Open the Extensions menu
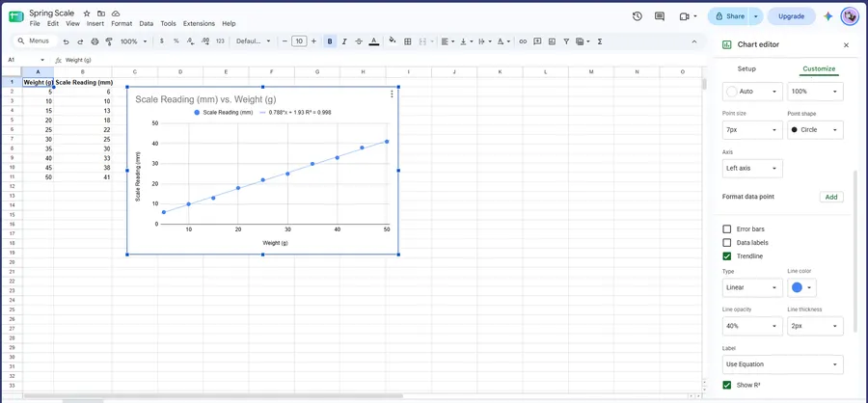Image resolution: width=868 pixels, height=403 pixels. [x=199, y=24]
